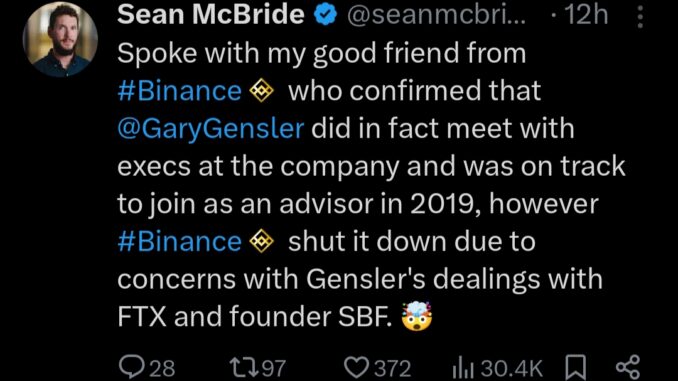
Task: Share the tweet using the share icon
Action: 627,368
